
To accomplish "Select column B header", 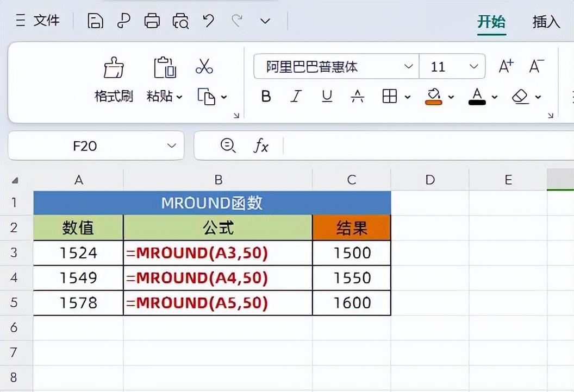I will (218, 180).
